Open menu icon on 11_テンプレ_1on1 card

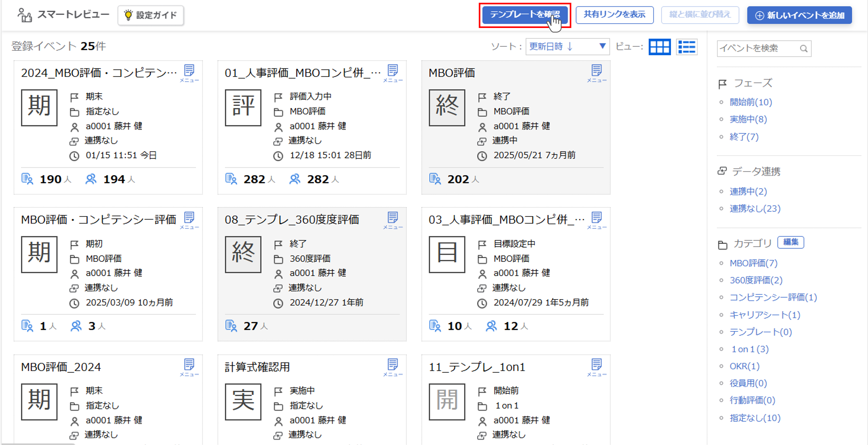[x=596, y=367]
